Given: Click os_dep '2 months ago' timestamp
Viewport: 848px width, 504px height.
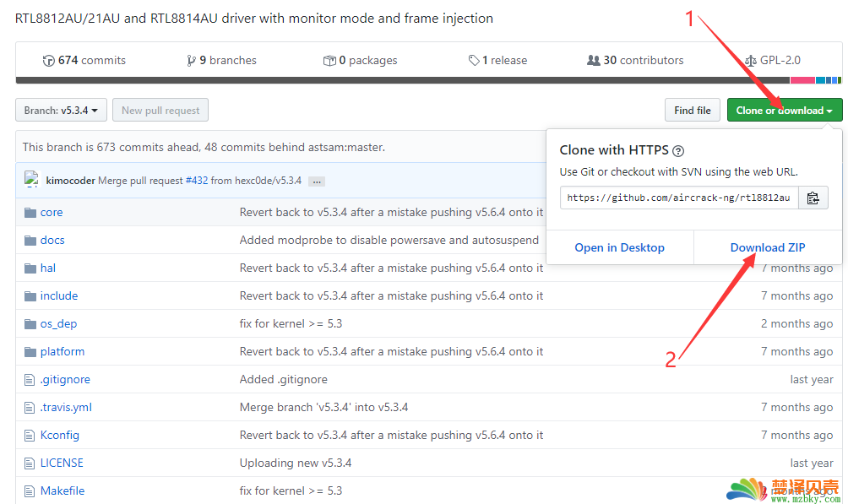Looking at the screenshot, I should tap(796, 324).
